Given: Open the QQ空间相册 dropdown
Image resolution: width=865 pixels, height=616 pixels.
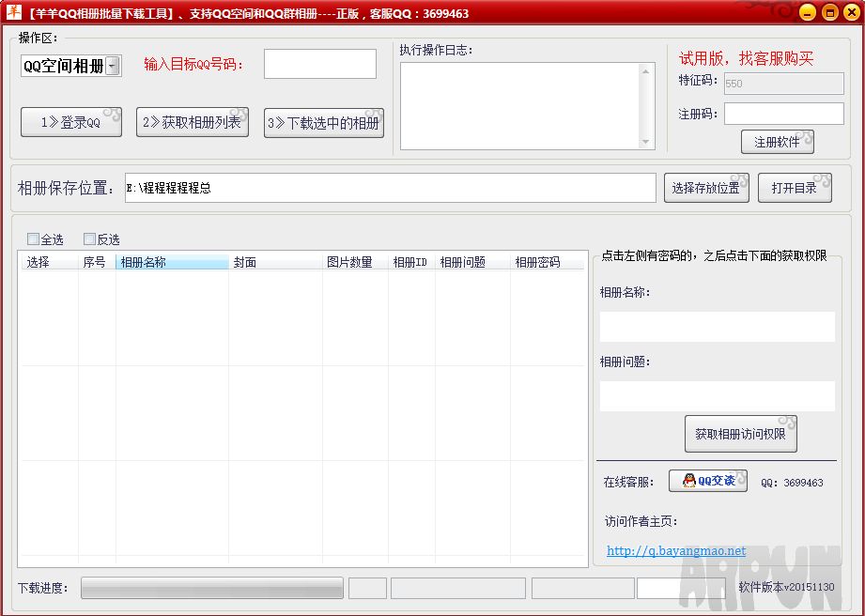Looking at the screenshot, I should [x=113, y=66].
